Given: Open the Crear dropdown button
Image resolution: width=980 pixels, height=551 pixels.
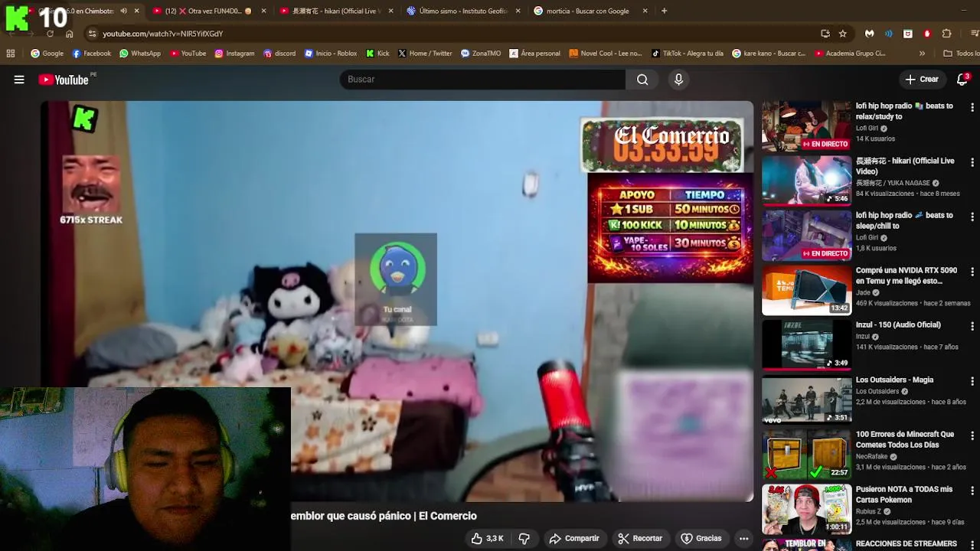Looking at the screenshot, I should pyautogui.click(x=921, y=80).
